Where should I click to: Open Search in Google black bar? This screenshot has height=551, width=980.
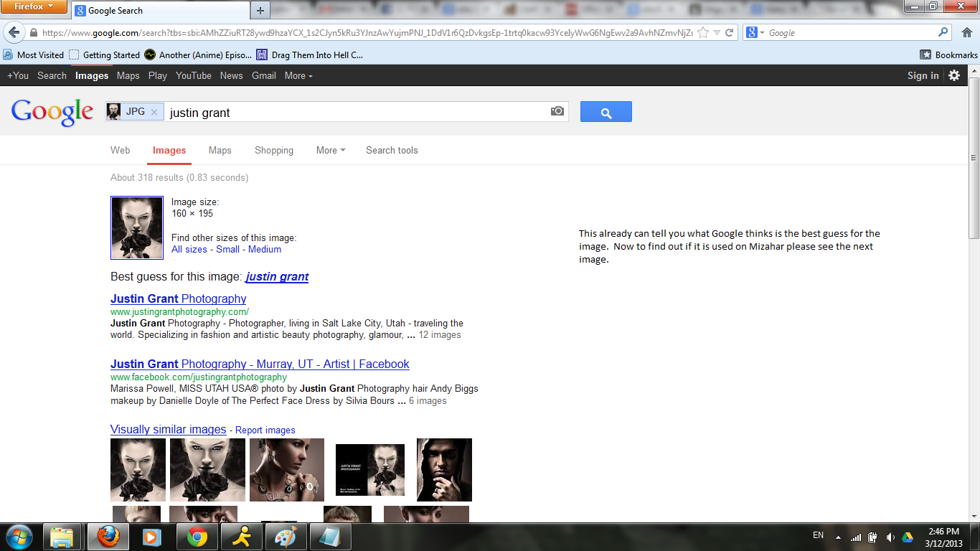point(52,75)
